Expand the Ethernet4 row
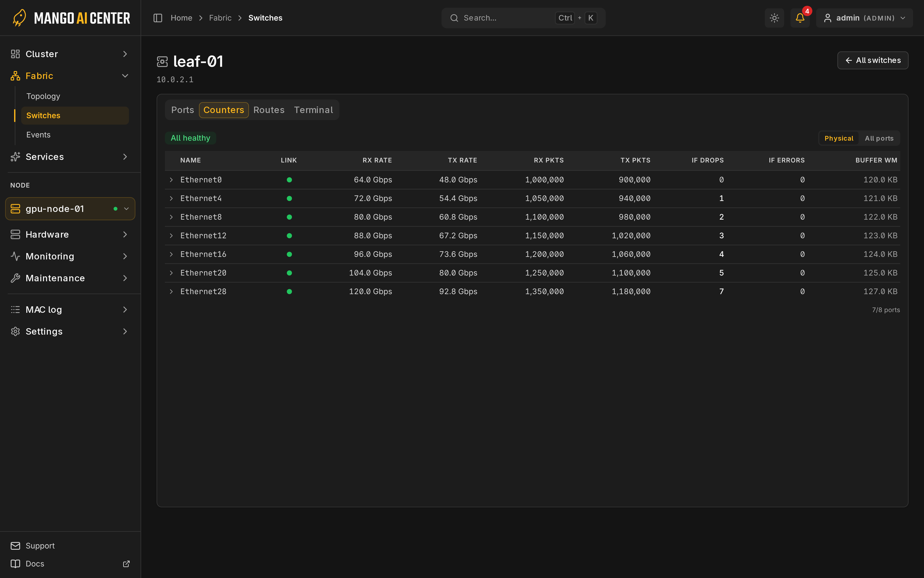 click(172, 198)
